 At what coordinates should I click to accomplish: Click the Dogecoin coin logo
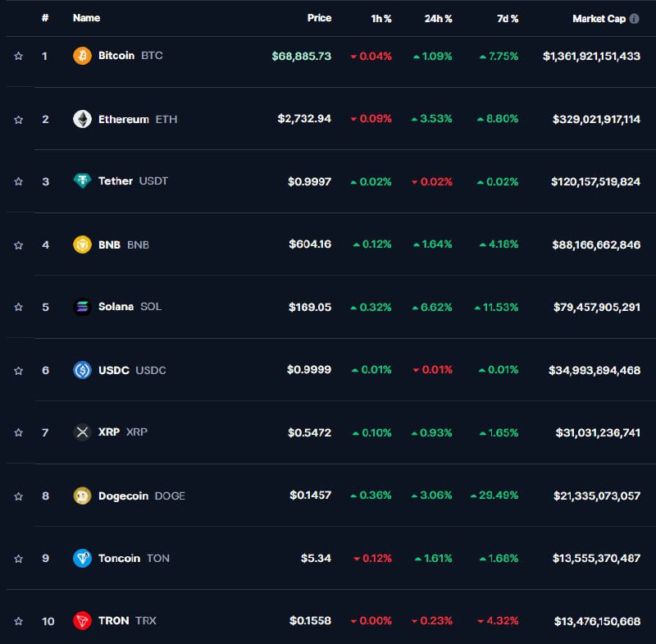pyautogui.click(x=82, y=496)
